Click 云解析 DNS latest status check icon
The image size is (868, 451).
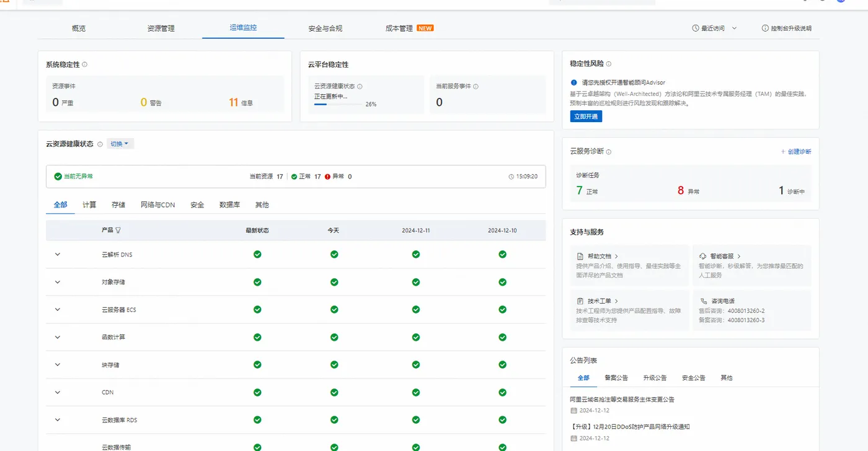pos(257,255)
